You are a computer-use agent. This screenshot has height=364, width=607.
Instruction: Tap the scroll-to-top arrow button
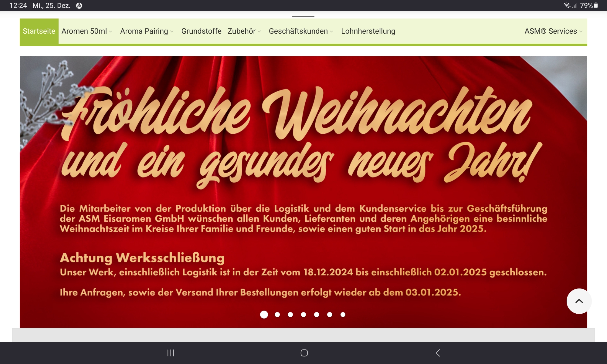tap(579, 301)
